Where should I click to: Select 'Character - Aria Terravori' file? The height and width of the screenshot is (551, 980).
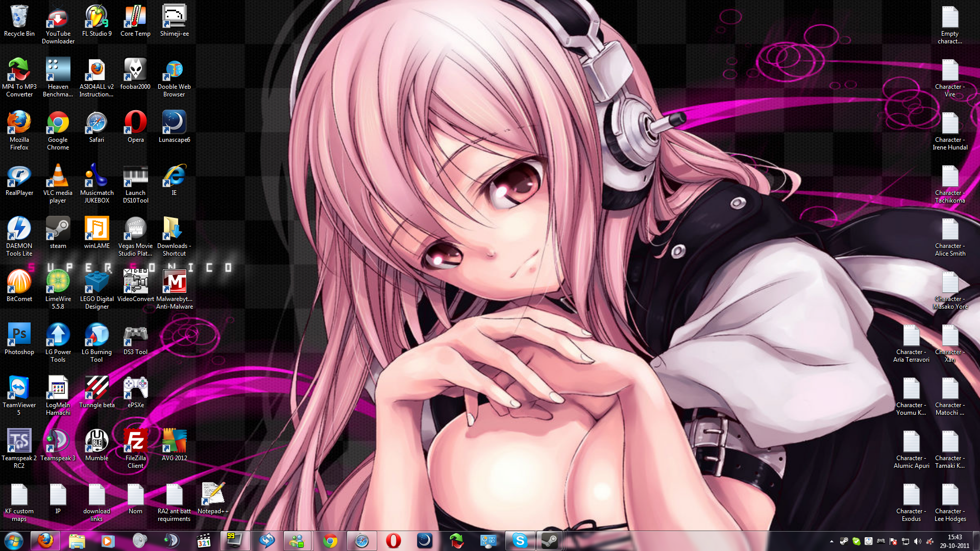[911, 343]
